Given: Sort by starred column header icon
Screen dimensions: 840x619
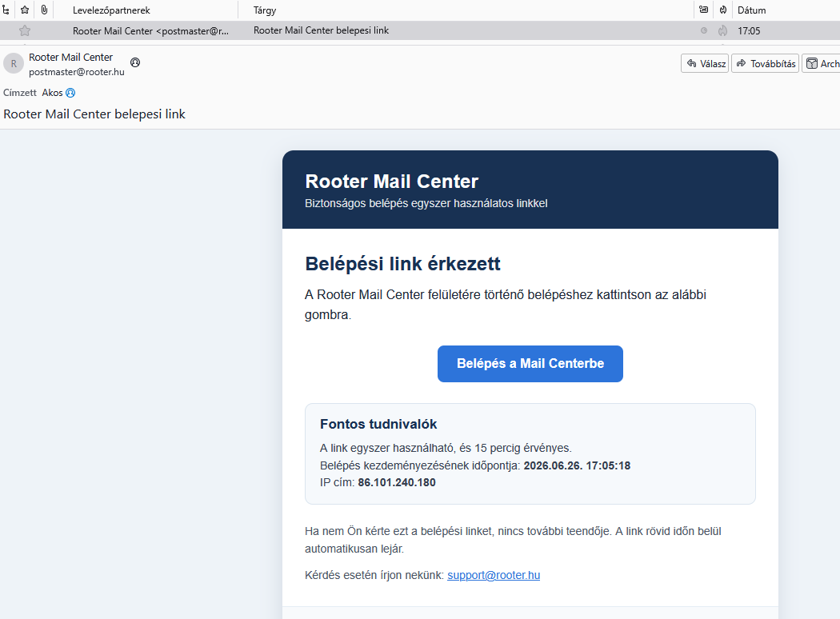Looking at the screenshot, I should [x=25, y=10].
